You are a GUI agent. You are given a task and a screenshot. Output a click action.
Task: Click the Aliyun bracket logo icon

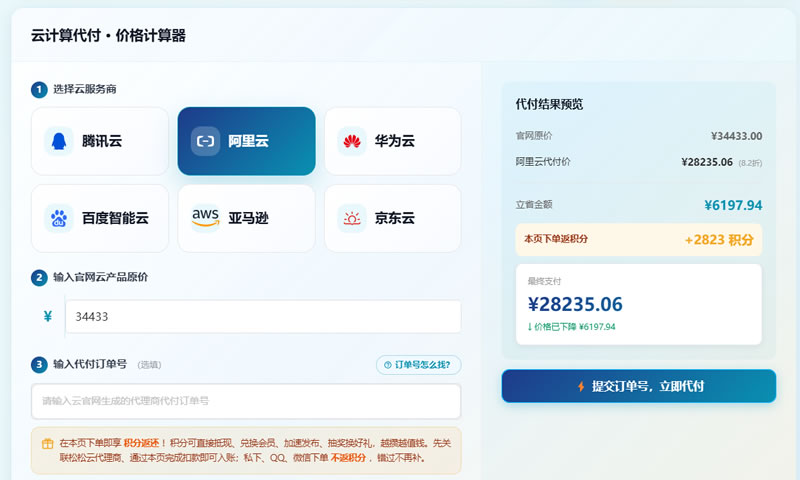(206, 141)
